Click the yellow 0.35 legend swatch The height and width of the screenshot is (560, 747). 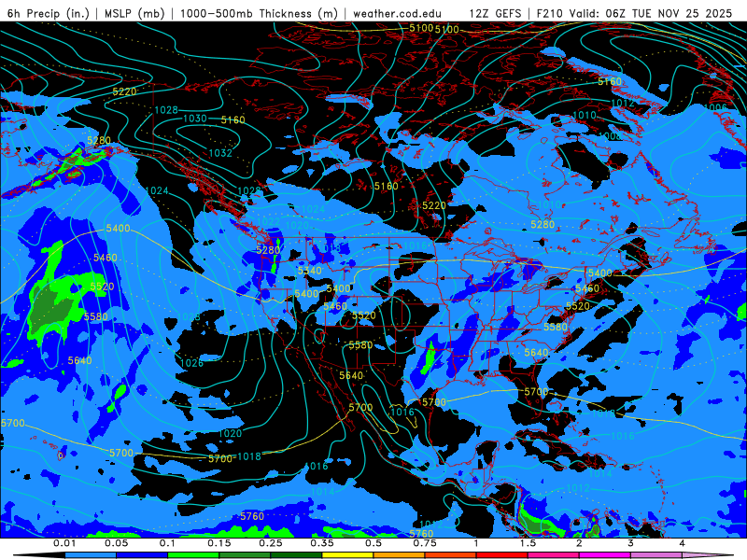[x=347, y=555]
